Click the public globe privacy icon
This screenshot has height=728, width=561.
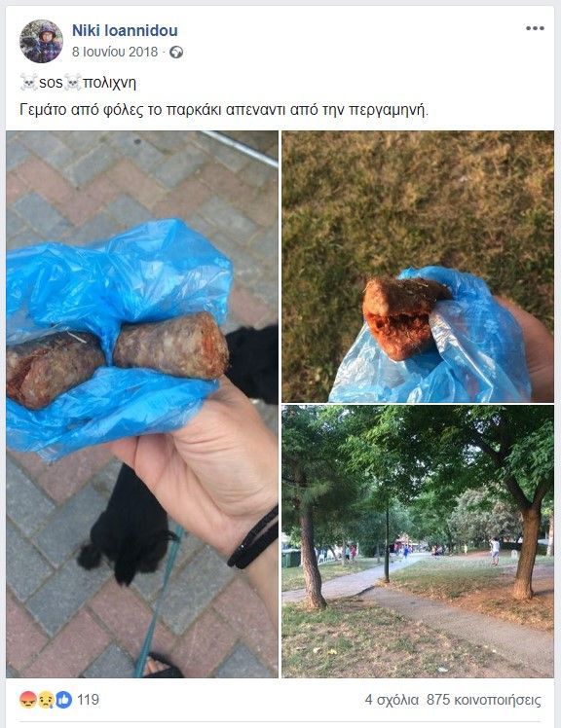coord(176,52)
